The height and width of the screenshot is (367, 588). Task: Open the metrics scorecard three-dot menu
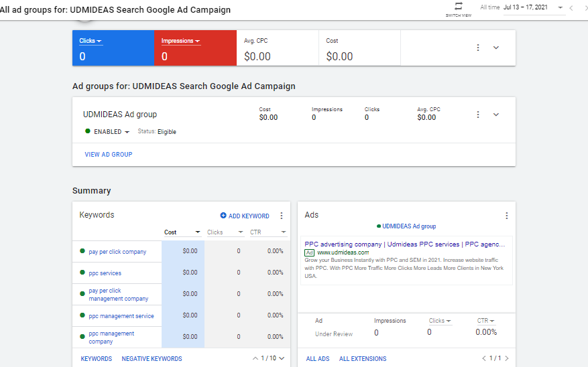(x=478, y=48)
